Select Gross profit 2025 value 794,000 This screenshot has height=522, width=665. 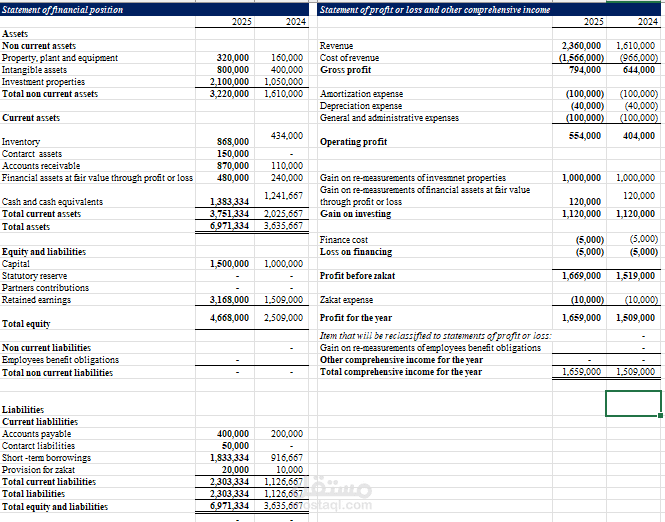(585, 70)
